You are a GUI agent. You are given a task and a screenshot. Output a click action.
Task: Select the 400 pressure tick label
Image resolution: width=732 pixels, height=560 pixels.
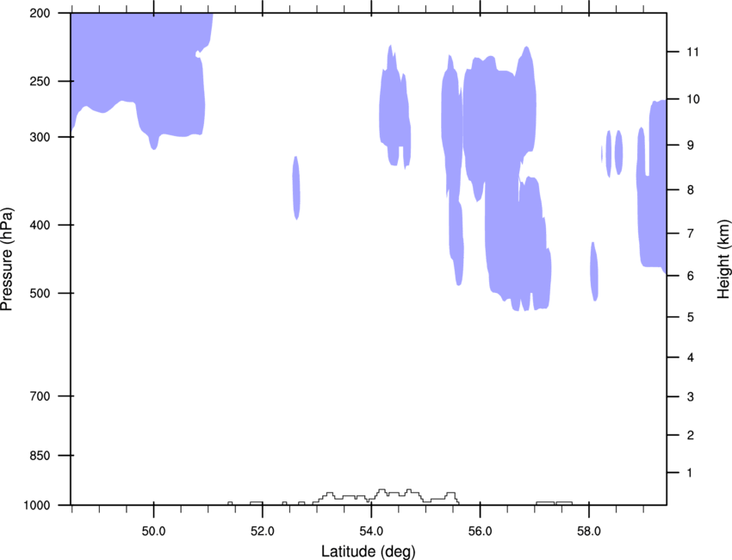pos(40,225)
